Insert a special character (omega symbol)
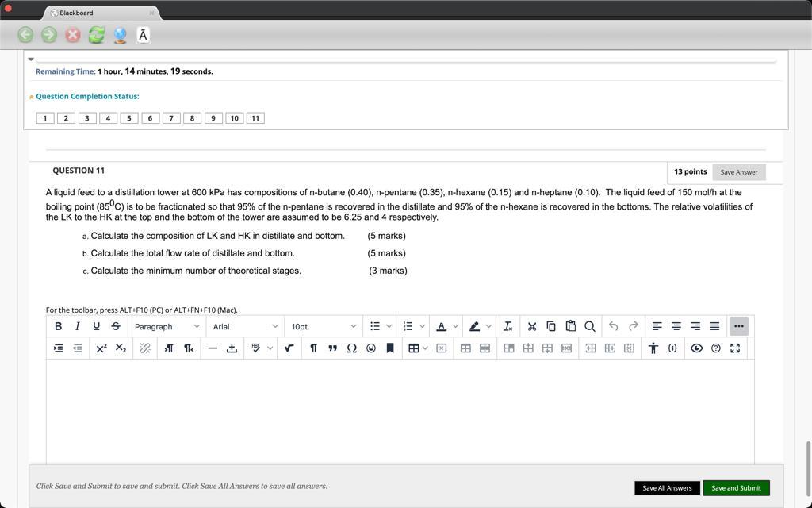This screenshot has width=812, height=508. point(351,348)
